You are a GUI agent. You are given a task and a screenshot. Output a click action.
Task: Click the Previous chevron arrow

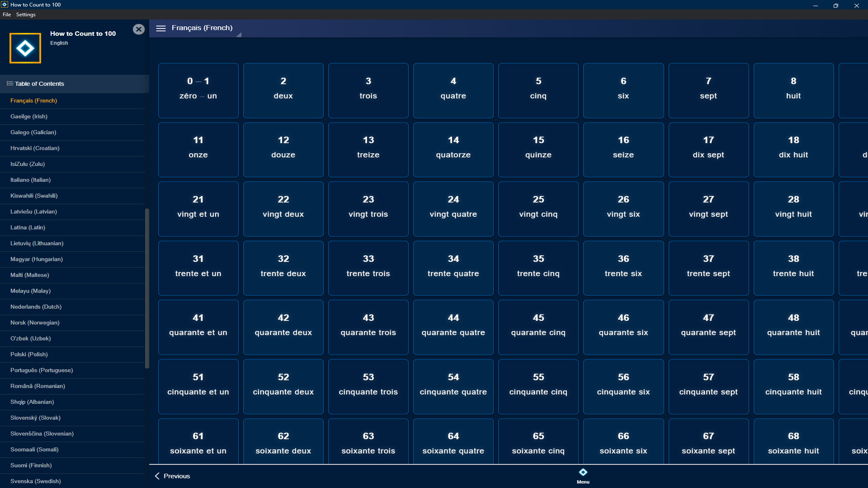pyautogui.click(x=157, y=476)
